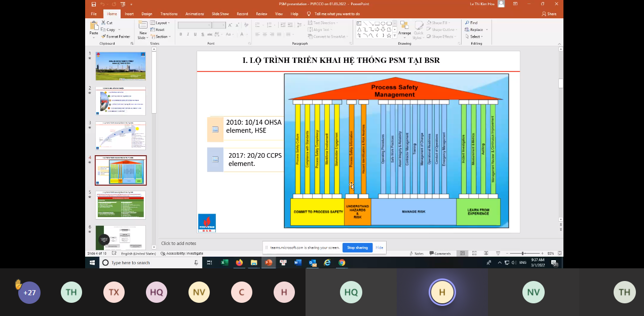644x316 pixels.
Task: Open Task View on the taskbar
Action: pyautogui.click(x=210, y=262)
